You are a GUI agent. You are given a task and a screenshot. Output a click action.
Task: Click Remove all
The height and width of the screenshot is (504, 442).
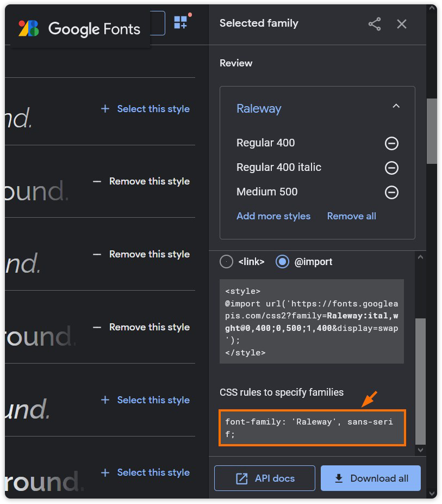click(x=351, y=216)
